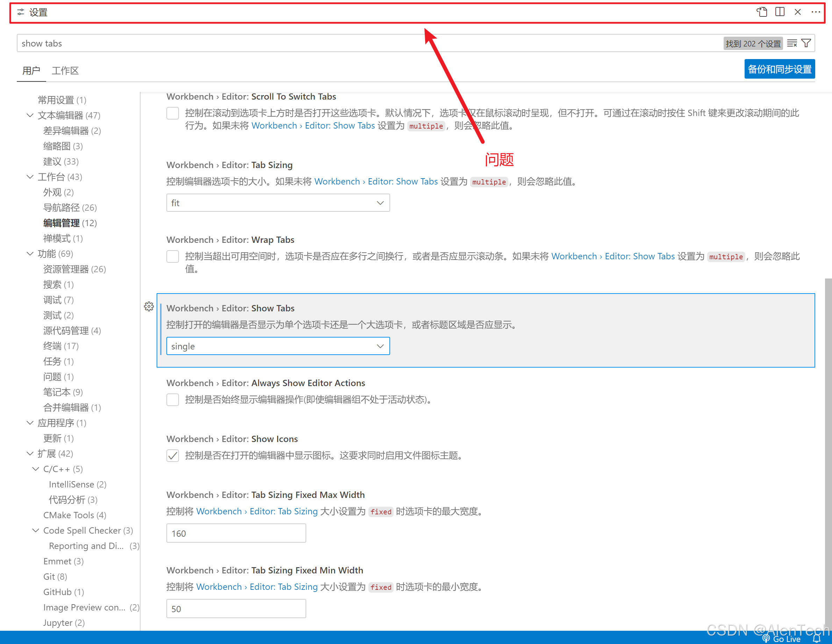Click the Go Live status bar button

coord(782,639)
